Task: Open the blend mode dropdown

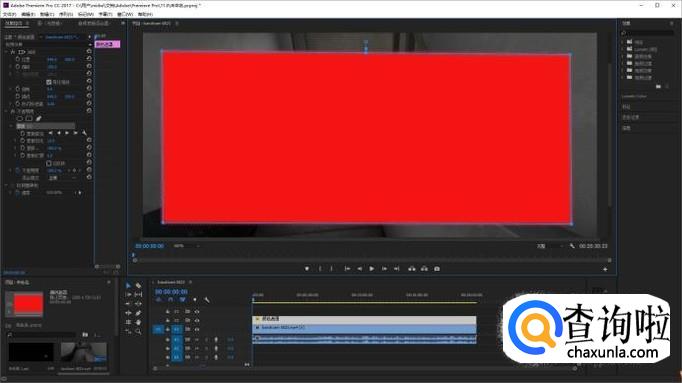Action: tap(63, 178)
